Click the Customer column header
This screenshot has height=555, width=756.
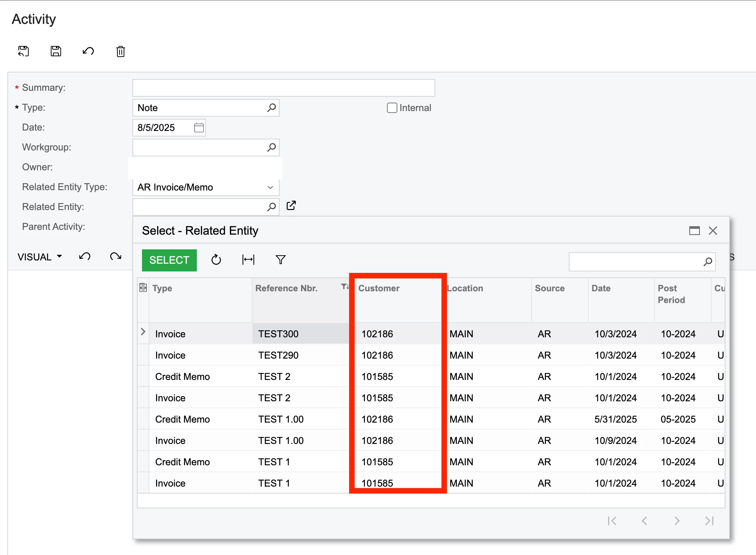pos(379,288)
